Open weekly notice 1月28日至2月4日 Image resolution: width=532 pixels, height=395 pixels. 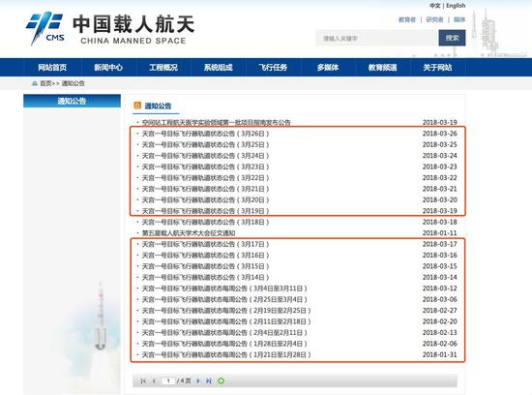[224, 344]
